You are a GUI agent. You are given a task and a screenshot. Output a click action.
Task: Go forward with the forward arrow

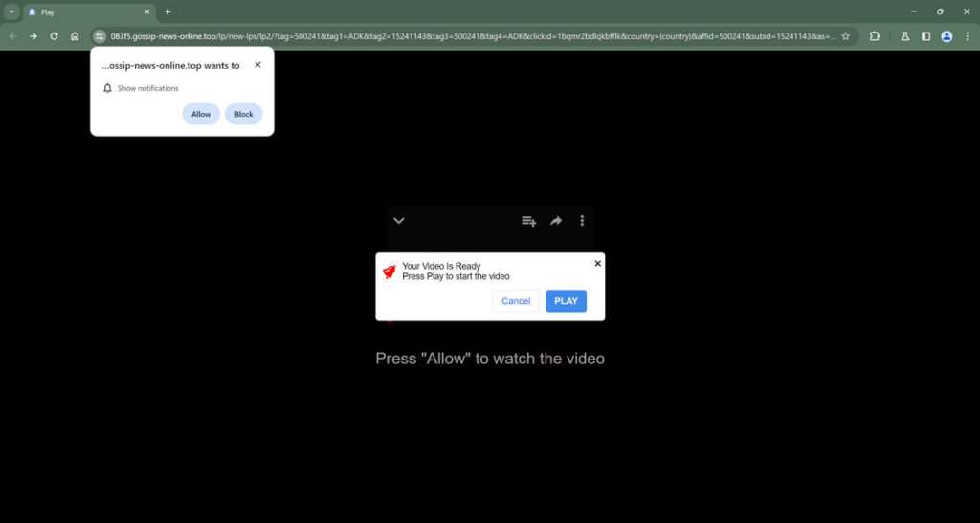pos(33,36)
